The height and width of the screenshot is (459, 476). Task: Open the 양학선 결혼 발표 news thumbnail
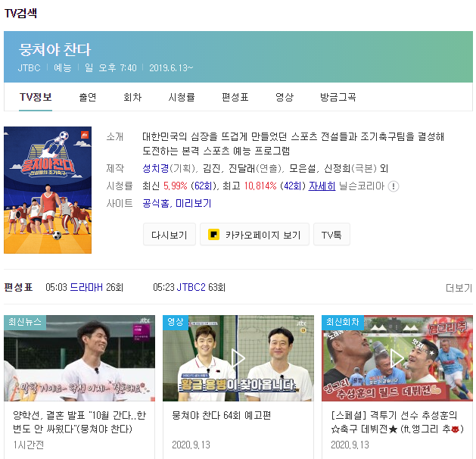(x=79, y=358)
